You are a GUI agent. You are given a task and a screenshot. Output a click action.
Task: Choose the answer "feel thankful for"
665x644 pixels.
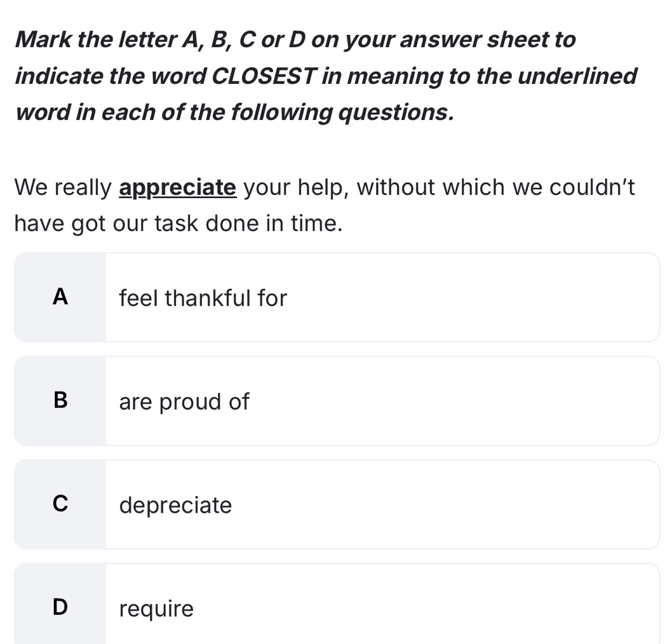(203, 297)
